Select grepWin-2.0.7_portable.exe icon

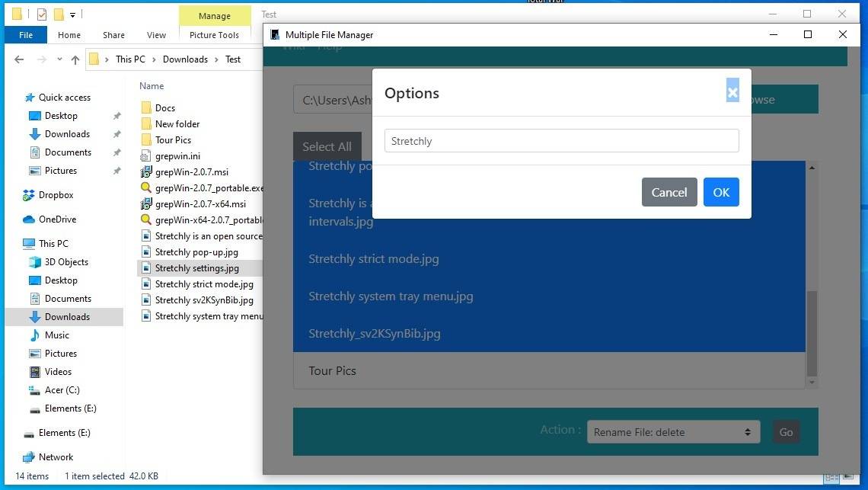tap(146, 188)
